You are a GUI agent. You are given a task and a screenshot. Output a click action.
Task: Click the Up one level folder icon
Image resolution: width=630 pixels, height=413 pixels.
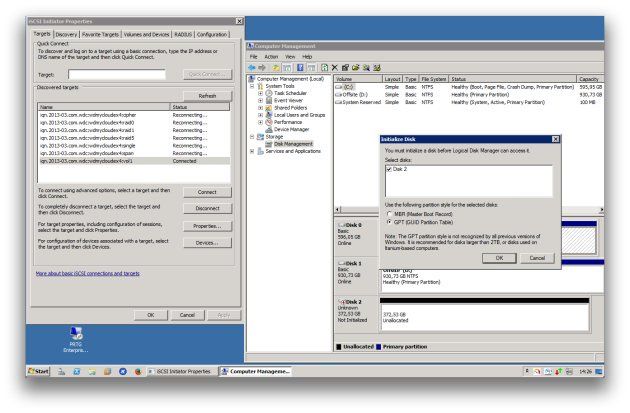click(276, 67)
